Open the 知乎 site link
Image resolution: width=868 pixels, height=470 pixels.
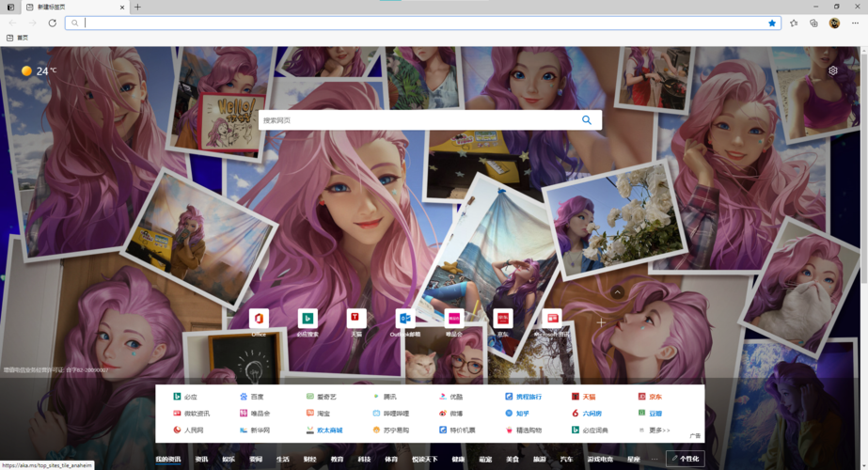point(522,413)
